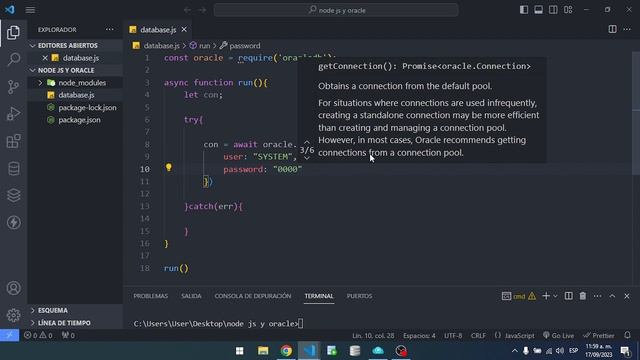Split the editor to the right

[612, 29]
